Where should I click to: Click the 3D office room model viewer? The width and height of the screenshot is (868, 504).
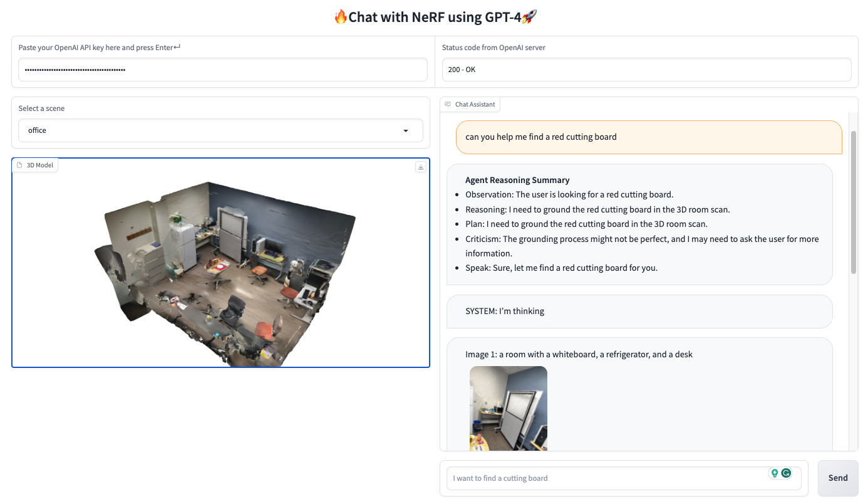[x=220, y=263]
